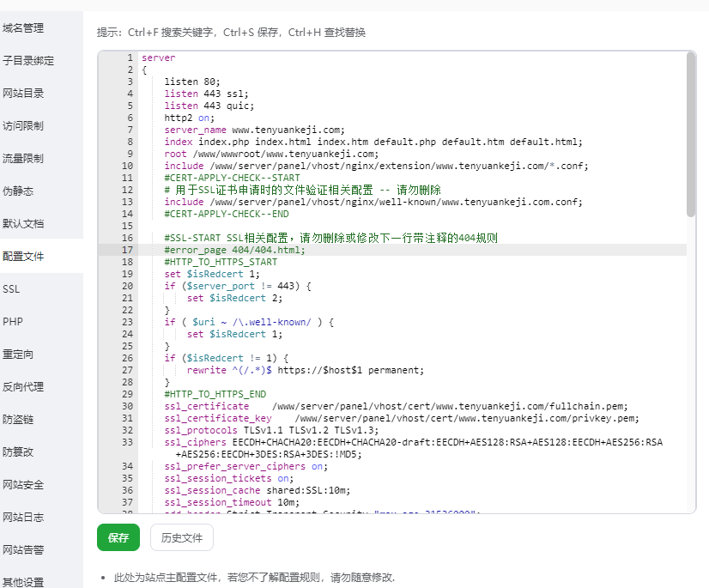
Task: Open the 网站告警 alerts tab
Action: click(x=23, y=550)
